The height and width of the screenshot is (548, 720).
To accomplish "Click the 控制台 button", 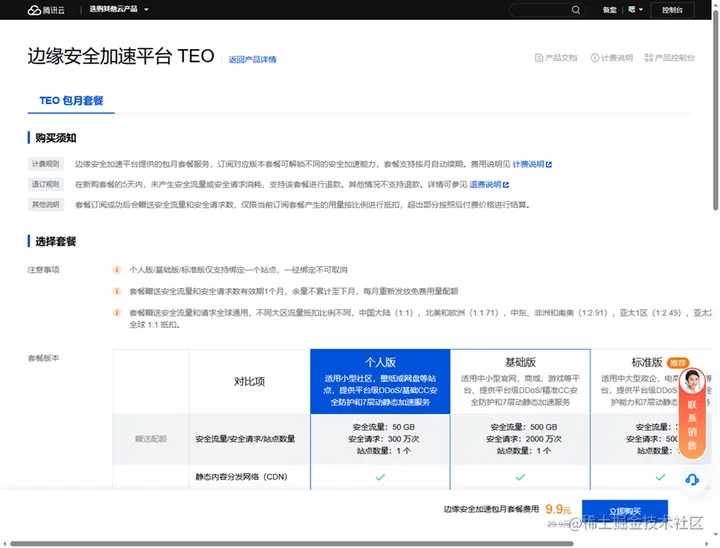I will (672, 10).
